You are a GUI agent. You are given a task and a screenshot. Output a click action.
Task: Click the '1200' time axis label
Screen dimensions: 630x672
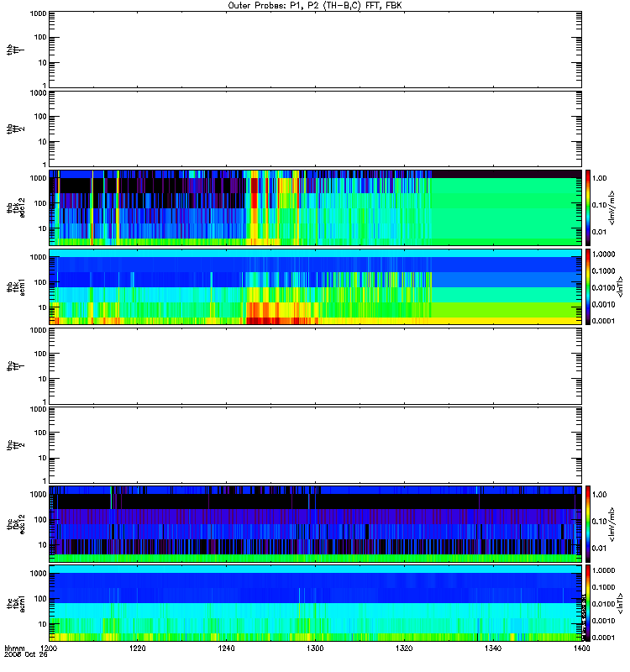tap(49, 648)
